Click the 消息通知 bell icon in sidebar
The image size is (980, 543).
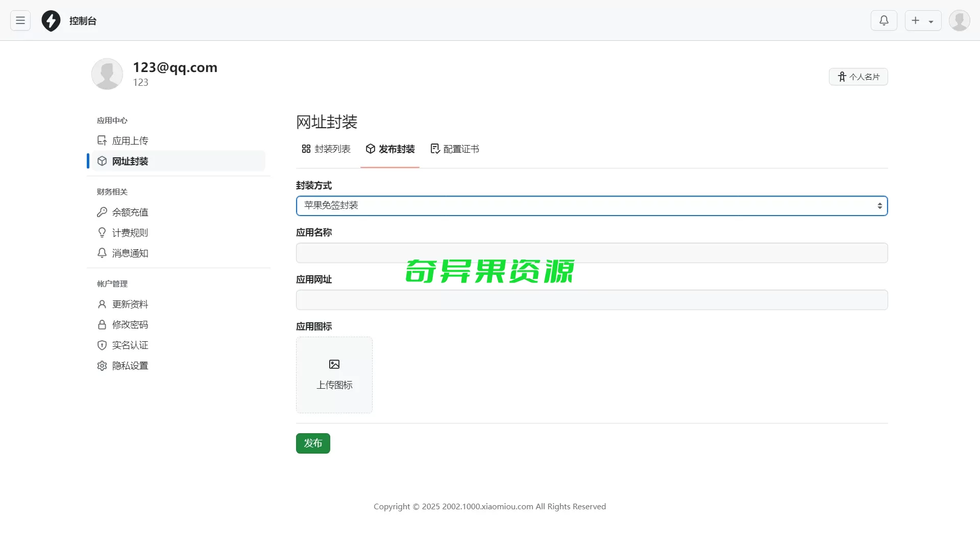click(x=102, y=253)
